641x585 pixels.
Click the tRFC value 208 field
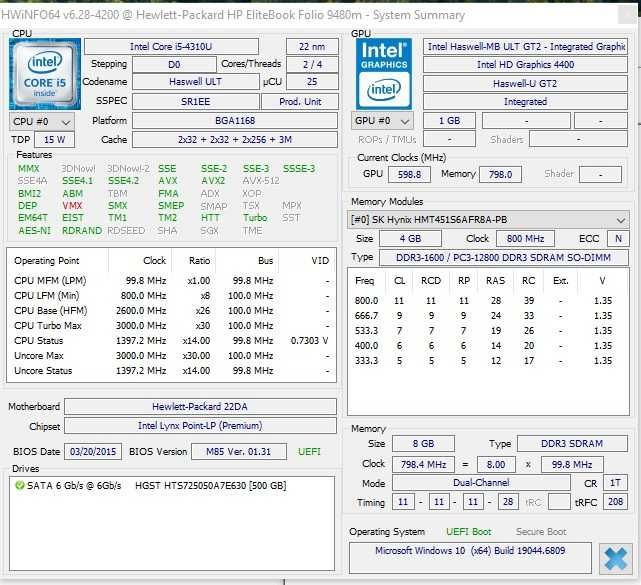coord(615,502)
